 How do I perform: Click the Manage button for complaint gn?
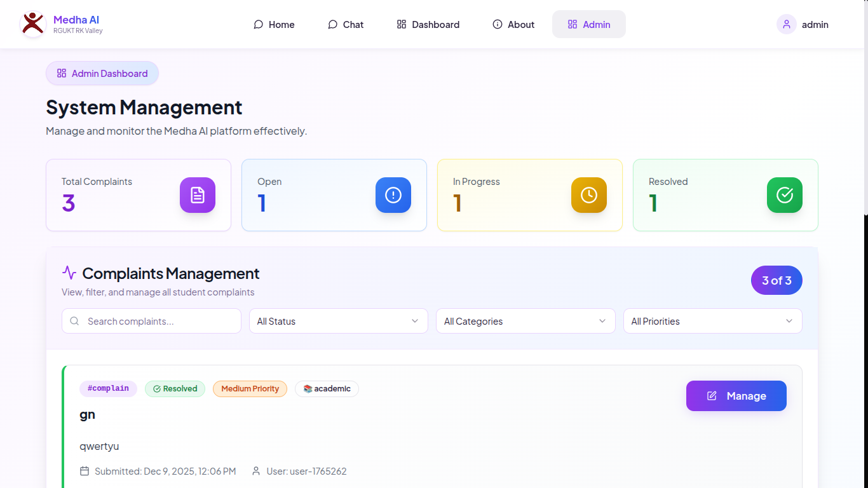coord(736,396)
